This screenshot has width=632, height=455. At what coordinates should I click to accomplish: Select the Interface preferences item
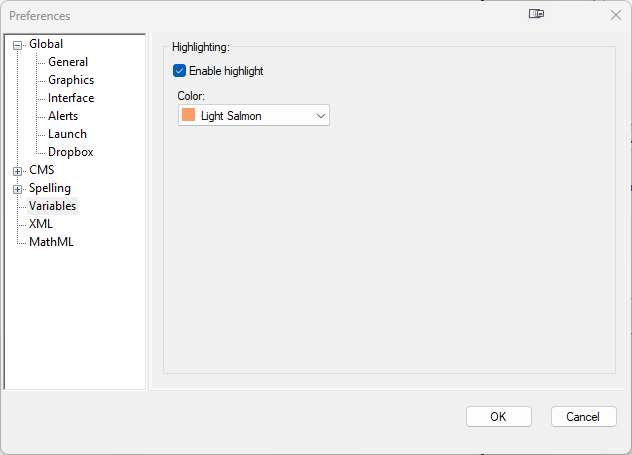click(x=71, y=98)
